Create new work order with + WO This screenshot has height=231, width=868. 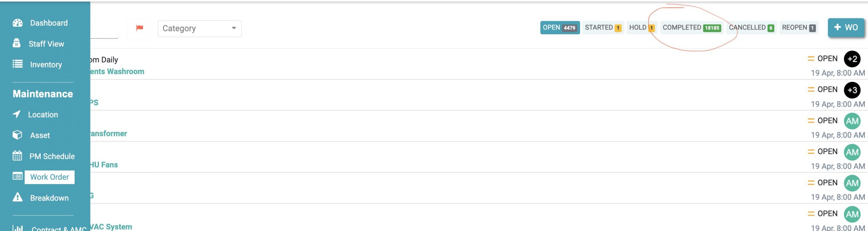coord(846,28)
